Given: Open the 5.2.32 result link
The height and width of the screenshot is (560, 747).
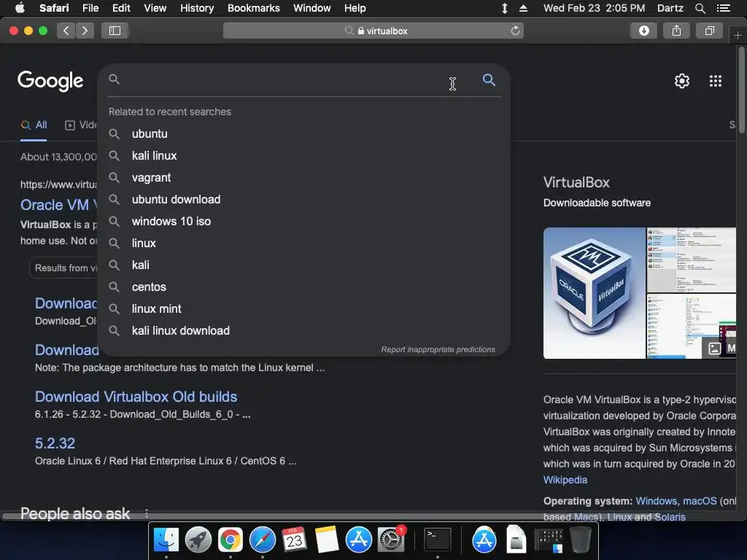Looking at the screenshot, I should [x=55, y=443].
